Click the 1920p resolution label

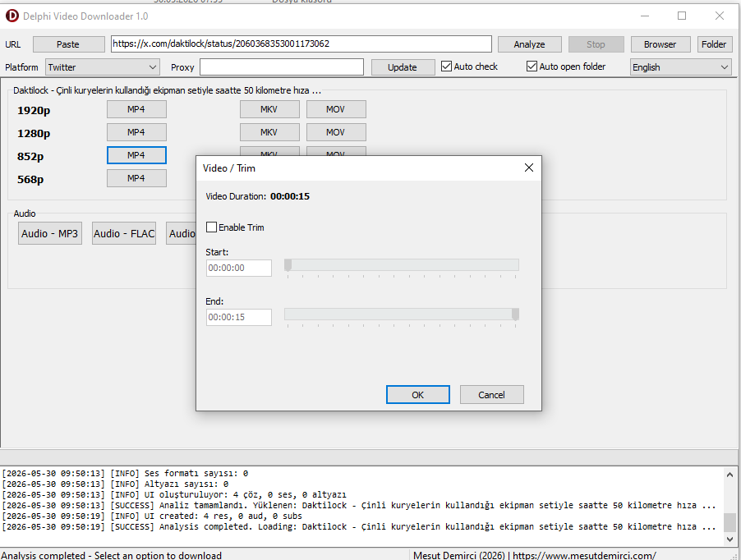click(34, 111)
